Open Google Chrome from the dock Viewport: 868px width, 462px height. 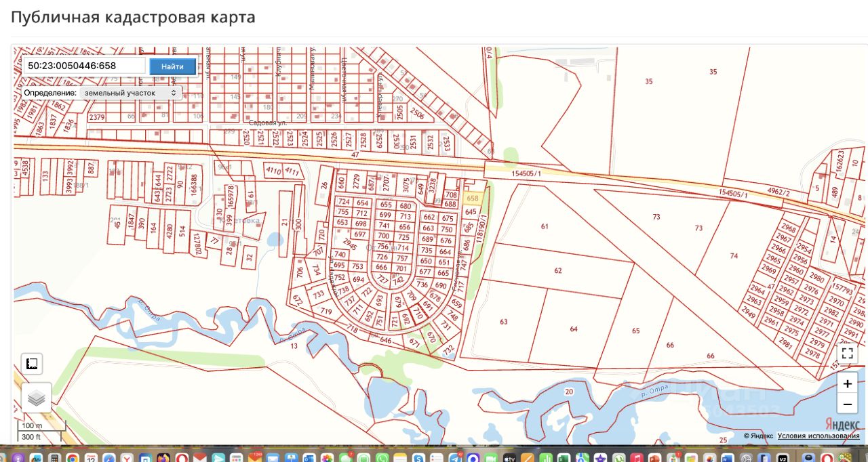pos(73,457)
